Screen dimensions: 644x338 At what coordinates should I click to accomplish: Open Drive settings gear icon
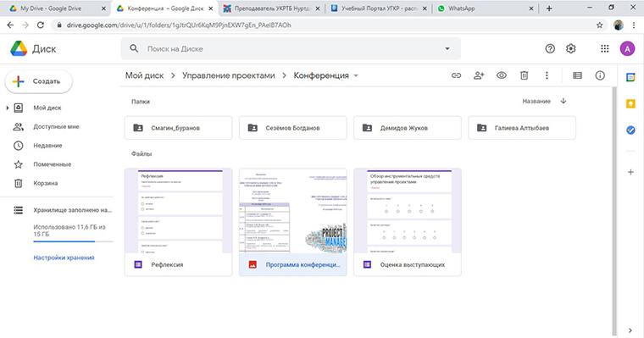tap(571, 49)
